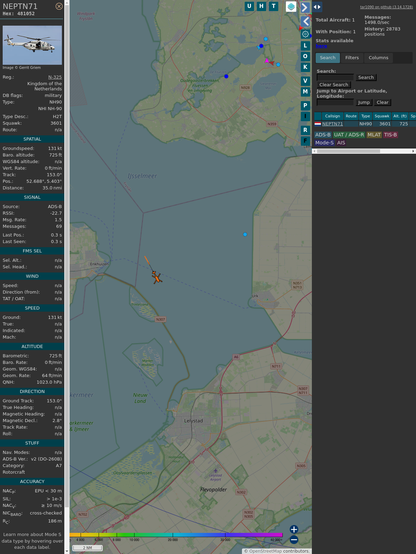Close the NEPTN71 aircraft info panel

[x=59, y=6]
